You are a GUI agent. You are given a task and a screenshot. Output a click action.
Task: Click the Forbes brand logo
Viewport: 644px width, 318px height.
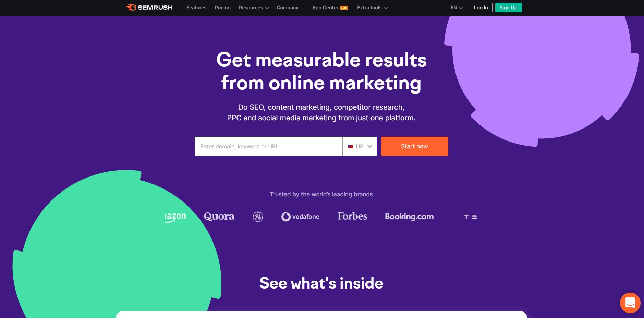[352, 216]
